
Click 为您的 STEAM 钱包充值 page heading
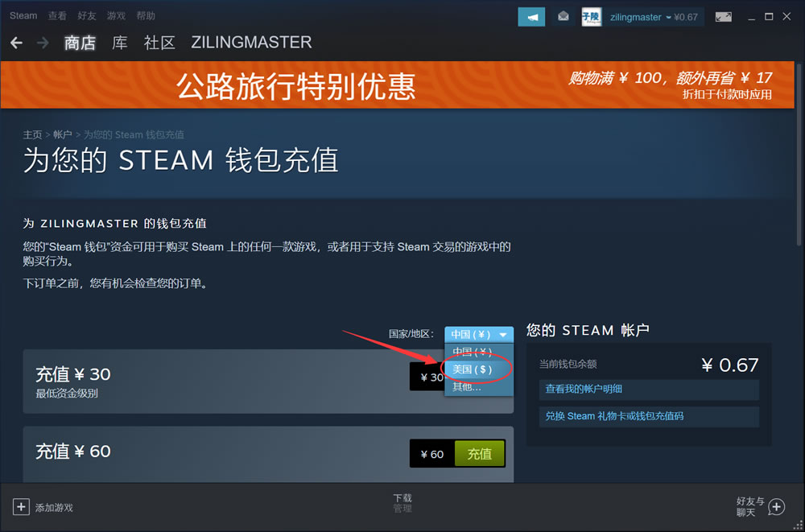(180, 160)
